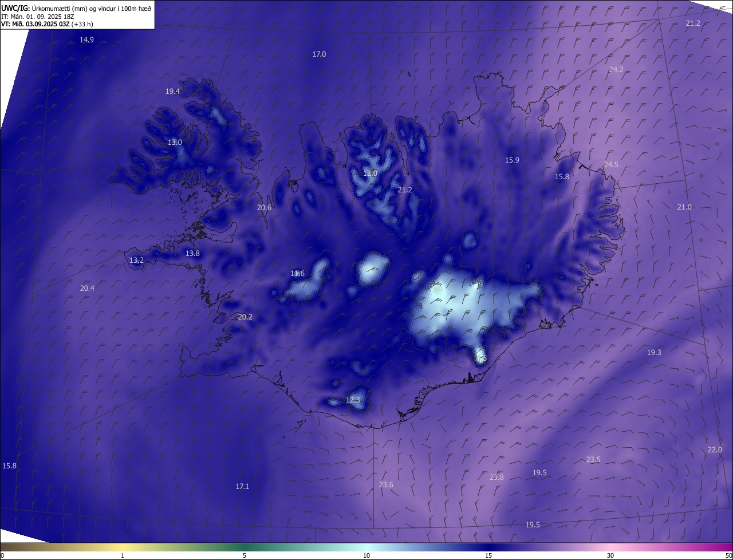
Task: Click the 19.4 value label
Action: coord(172,91)
